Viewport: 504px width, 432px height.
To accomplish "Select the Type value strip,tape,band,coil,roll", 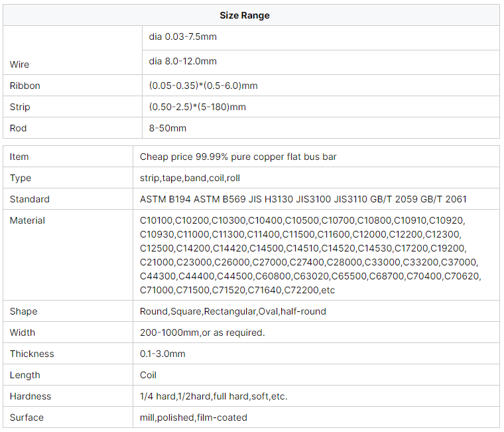I will 190,178.
